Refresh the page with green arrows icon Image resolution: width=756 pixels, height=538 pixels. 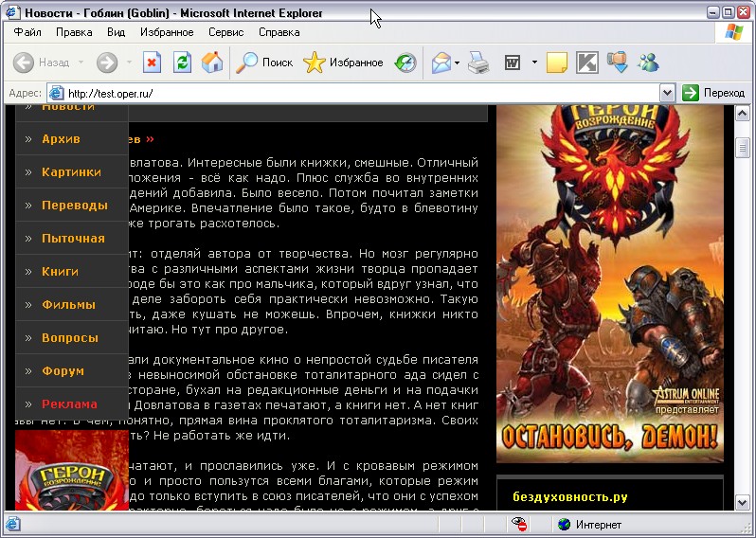[x=182, y=63]
